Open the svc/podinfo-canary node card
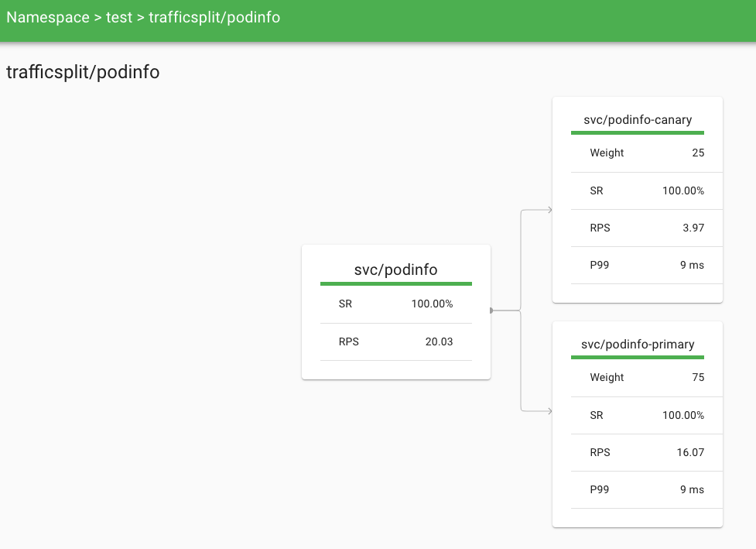Image resolution: width=756 pixels, height=549 pixels. pos(637,120)
